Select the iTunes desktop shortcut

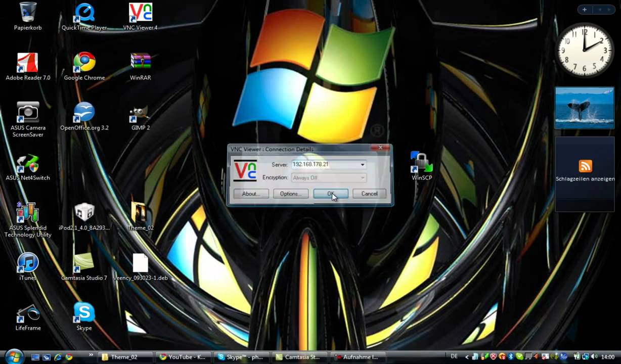28,266
